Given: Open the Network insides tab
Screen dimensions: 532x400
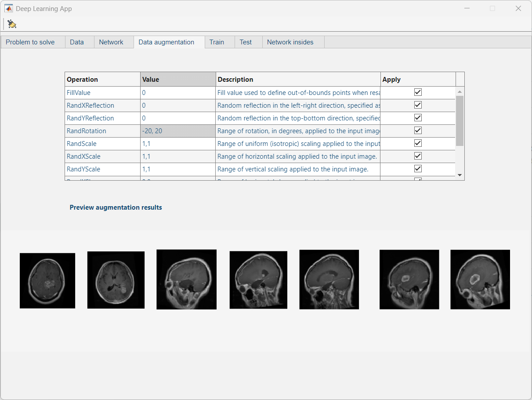Looking at the screenshot, I should tap(290, 42).
